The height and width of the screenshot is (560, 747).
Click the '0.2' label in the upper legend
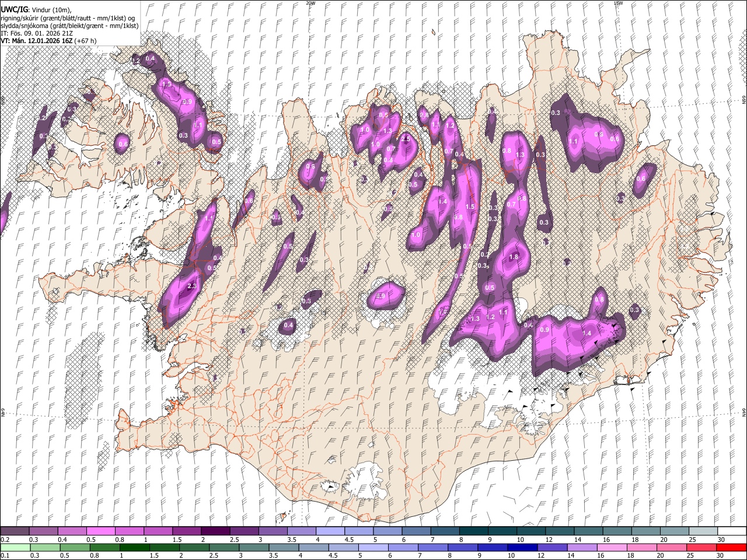pos(5,540)
